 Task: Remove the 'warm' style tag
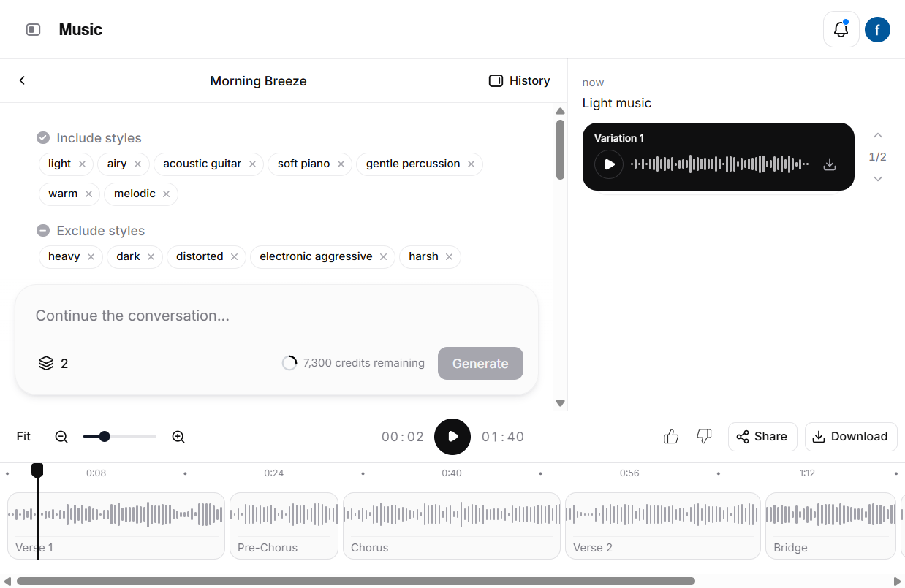(88, 194)
